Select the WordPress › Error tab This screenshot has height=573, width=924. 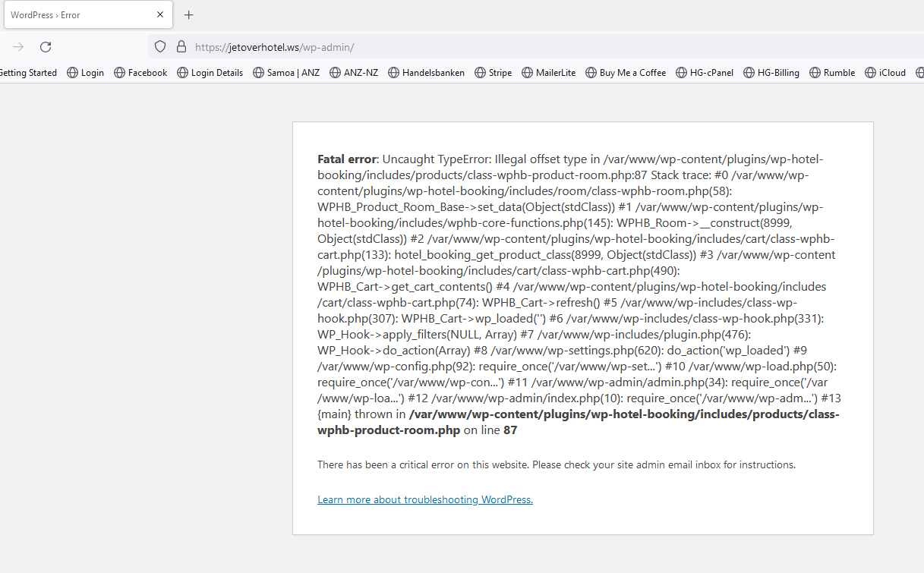(x=87, y=14)
